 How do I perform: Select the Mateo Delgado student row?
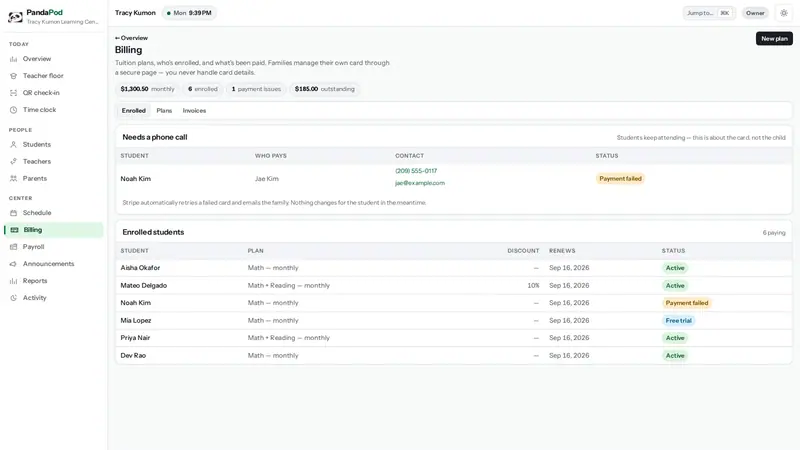point(454,286)
